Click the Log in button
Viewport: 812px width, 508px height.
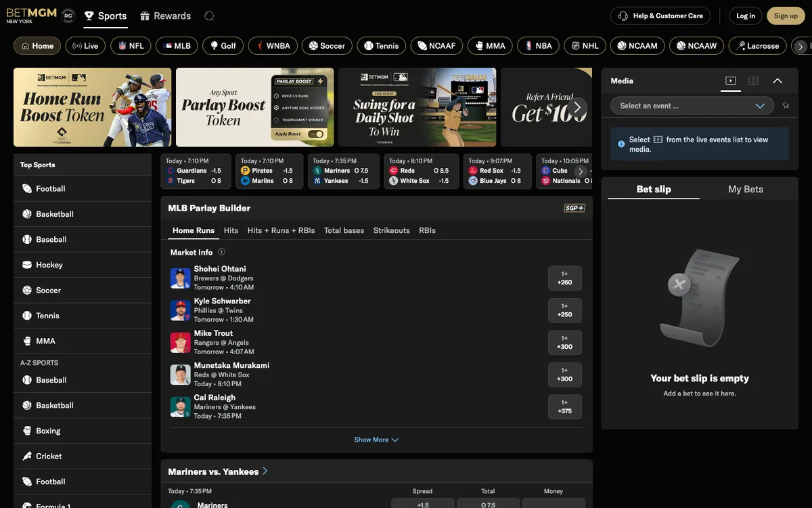[746, 16]
